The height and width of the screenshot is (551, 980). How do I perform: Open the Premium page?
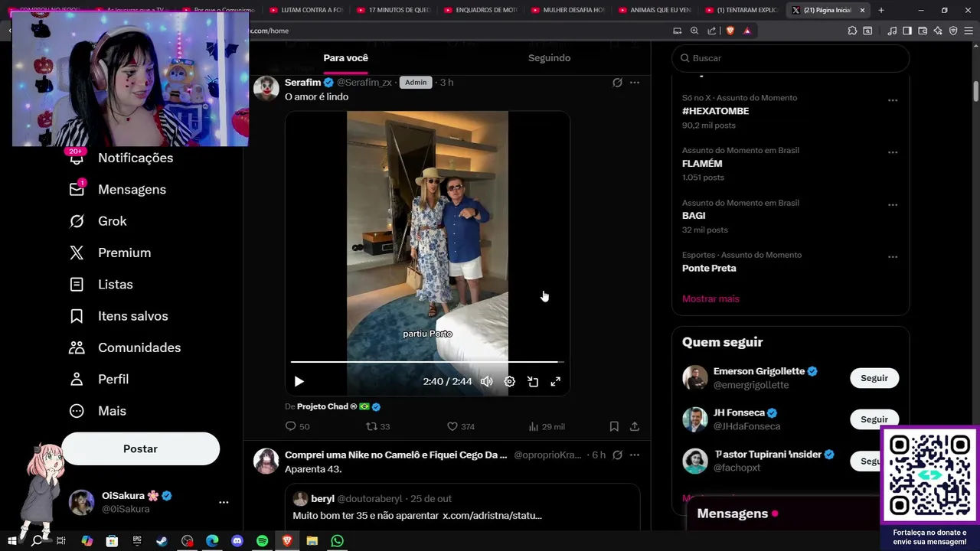tap(109, 253)
